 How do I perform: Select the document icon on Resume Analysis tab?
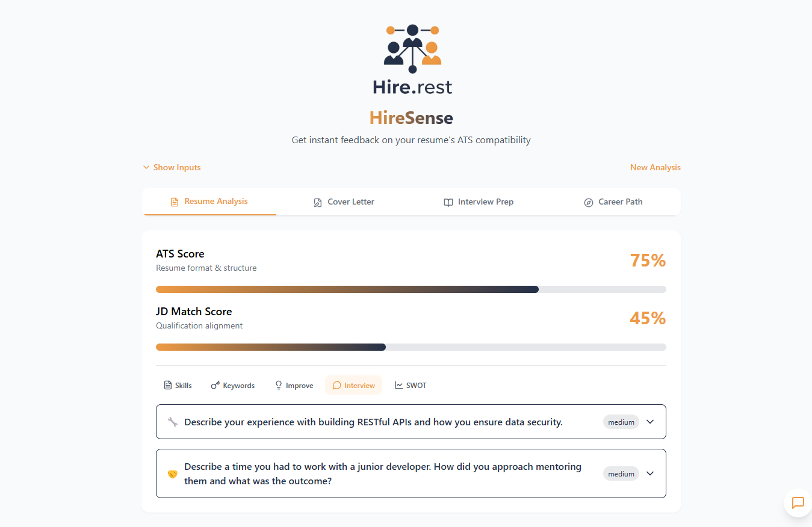click(x=175, y=202)
